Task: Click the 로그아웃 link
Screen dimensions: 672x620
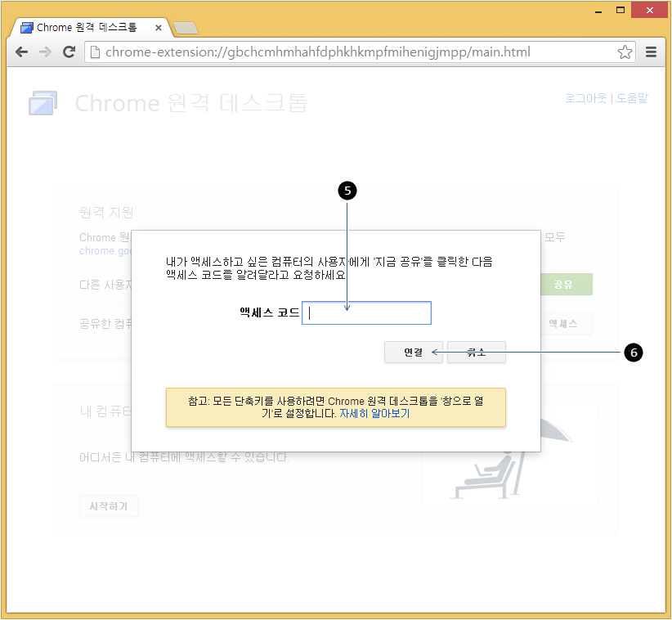Action: click(x=586, y=98)
